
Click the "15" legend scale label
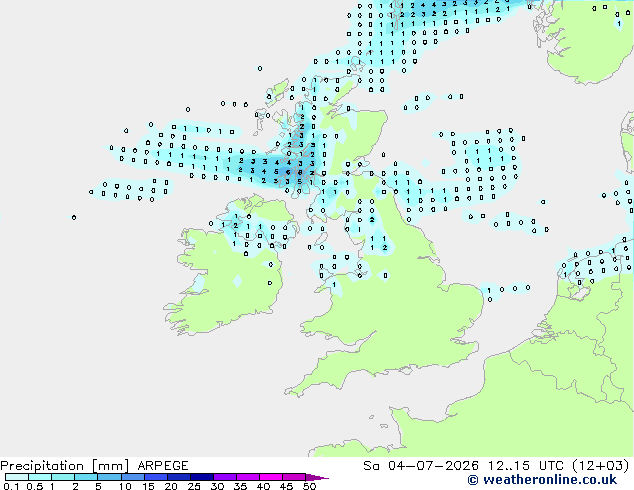(x=148, y=486)
